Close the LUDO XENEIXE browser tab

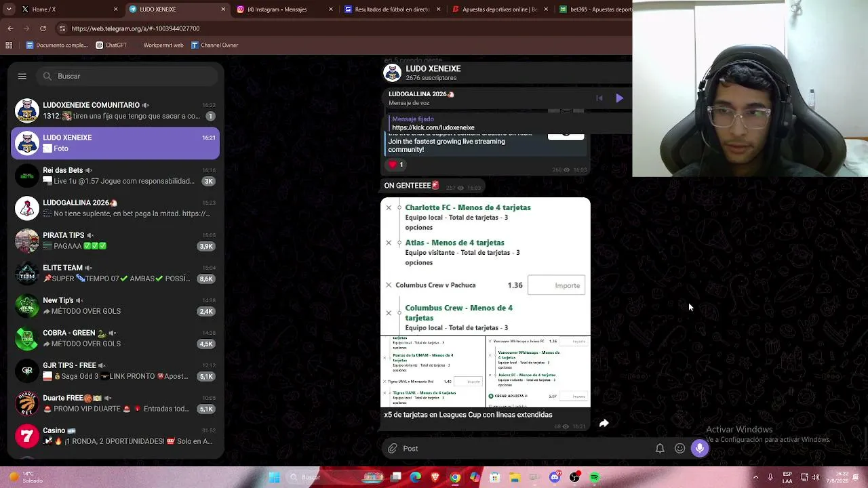[x=223, y=9]
